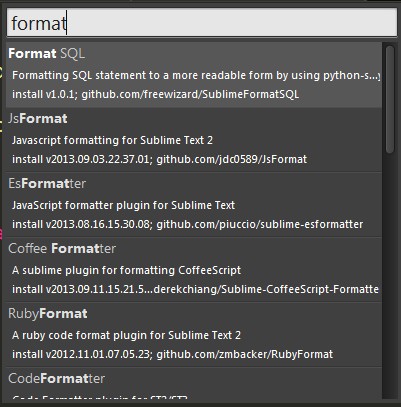Pick the Coffee Formatter package title
This screenshot has width=401, height=407.
pyautogui.click(x=62, y=249)
